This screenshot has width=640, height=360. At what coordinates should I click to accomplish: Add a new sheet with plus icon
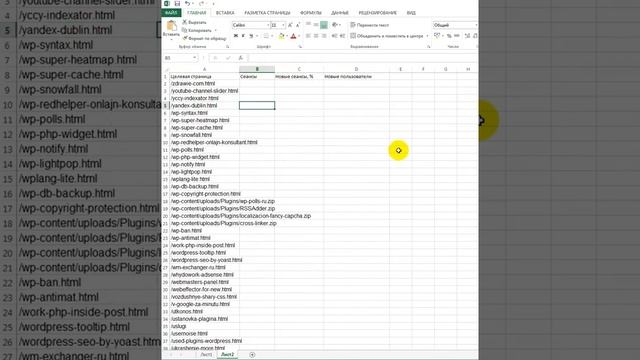[252, 355]
